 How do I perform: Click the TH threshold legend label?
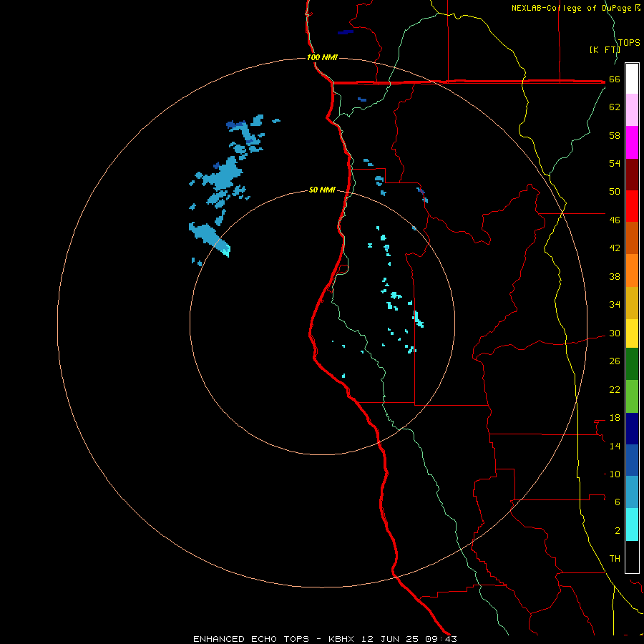pyautogui.click(x=615, y=559)
